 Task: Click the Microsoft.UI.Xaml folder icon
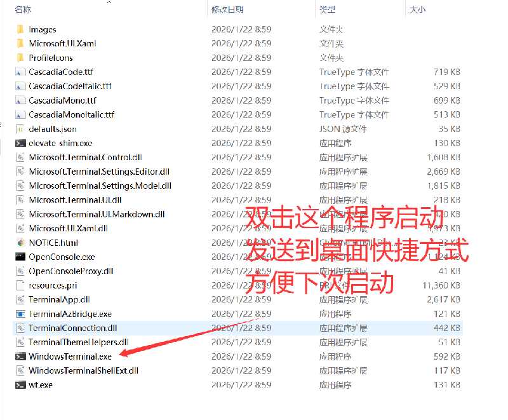pyautogui.click(x=20, y=43)
